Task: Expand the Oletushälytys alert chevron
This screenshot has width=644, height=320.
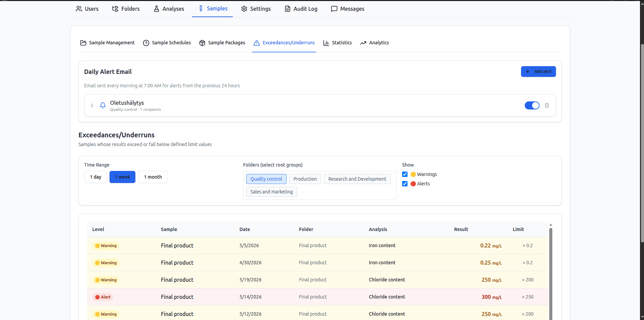Action: (x=92, y=105)
